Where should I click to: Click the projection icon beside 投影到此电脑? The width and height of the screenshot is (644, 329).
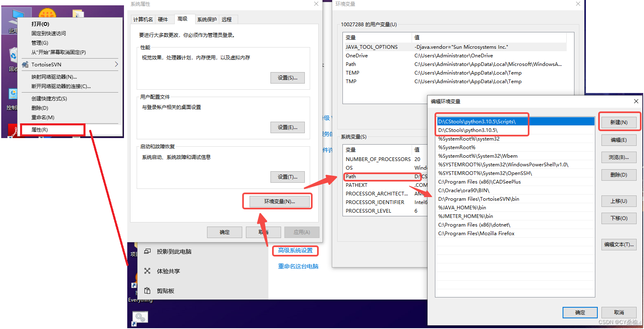(147, 251)
